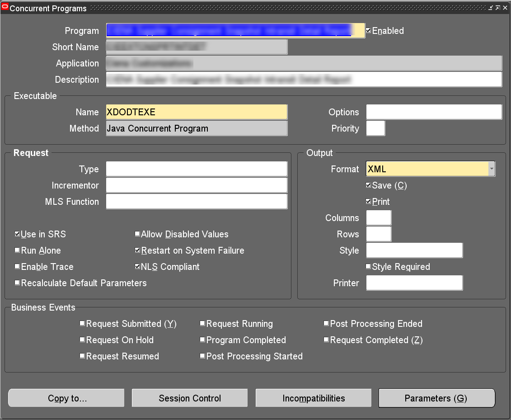Click the Incrementor field
The image size is (511, 420).
pyautogui.click(x=197, y=185)
